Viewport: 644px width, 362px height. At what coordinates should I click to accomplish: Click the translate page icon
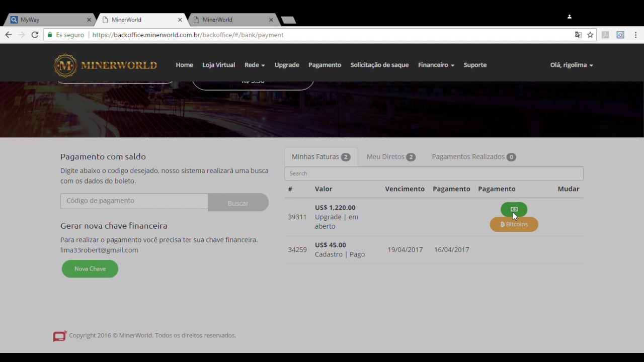(x=578, y=35)
